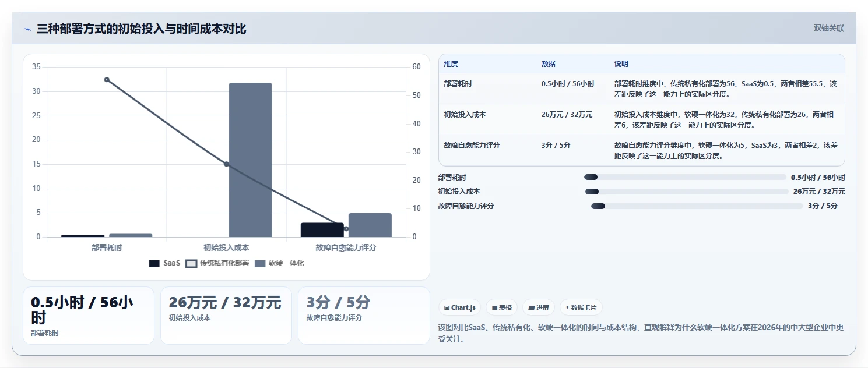Click the lightning icon beside the title

[27, 29]
